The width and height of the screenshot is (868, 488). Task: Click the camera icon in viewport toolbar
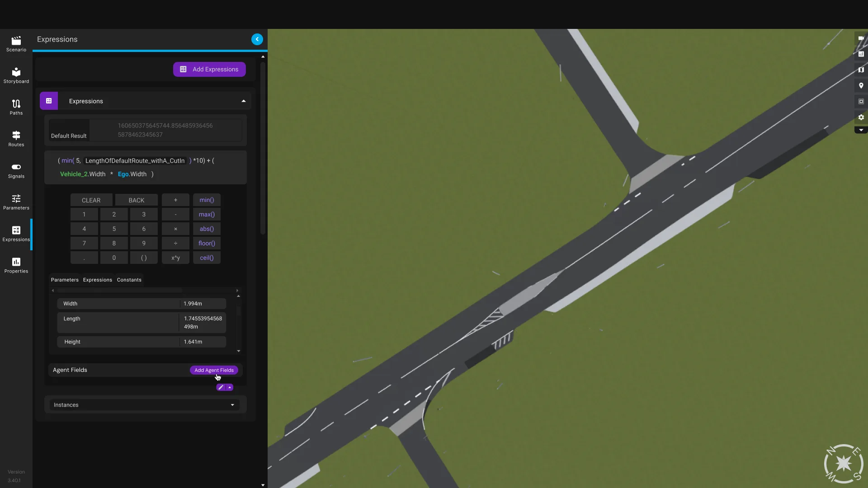point(861,38)
